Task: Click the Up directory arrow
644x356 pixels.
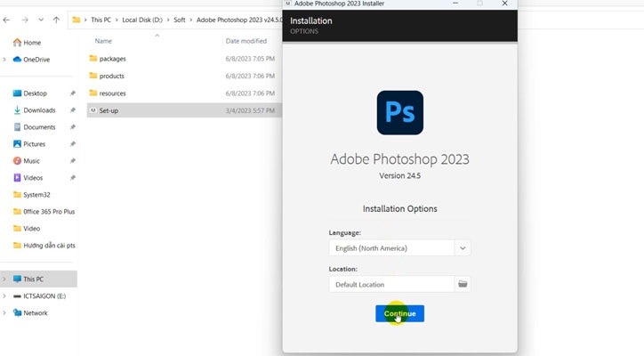Action: coord(57,20)
